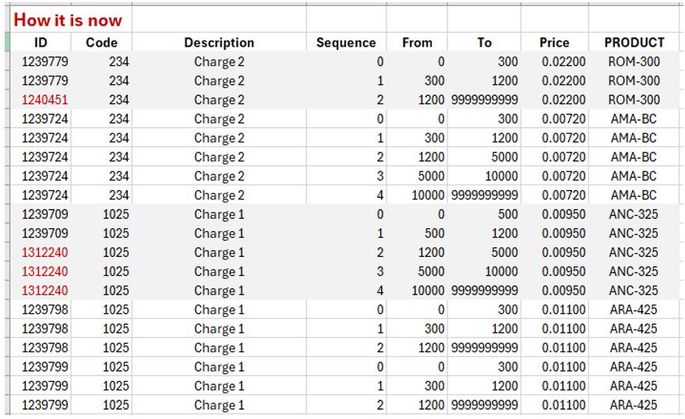
Task: Click the first 0.00950 price cell
Action: click(x=554, y=214)
